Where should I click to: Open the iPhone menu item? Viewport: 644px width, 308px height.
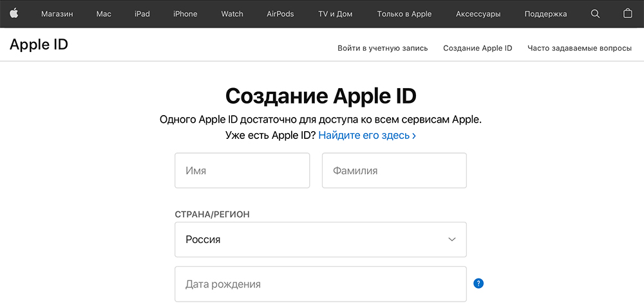click(x=185, y=14)
